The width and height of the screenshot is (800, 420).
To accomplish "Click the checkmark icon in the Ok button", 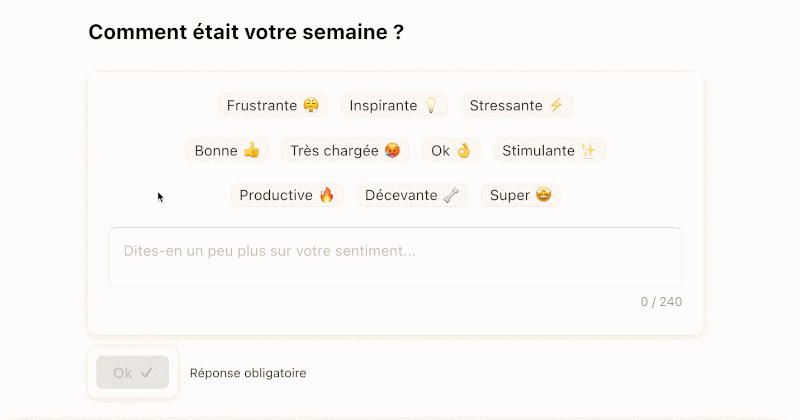I will (147, 373).
